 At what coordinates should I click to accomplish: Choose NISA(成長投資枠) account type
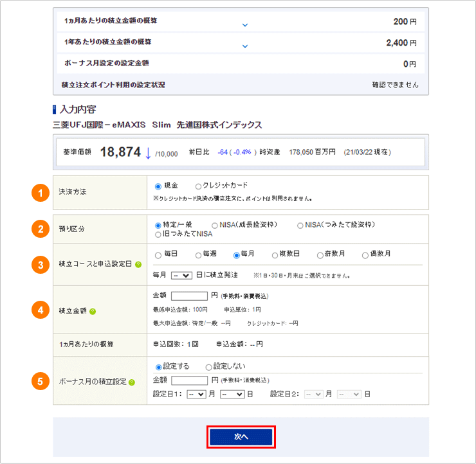click(215, 226)
